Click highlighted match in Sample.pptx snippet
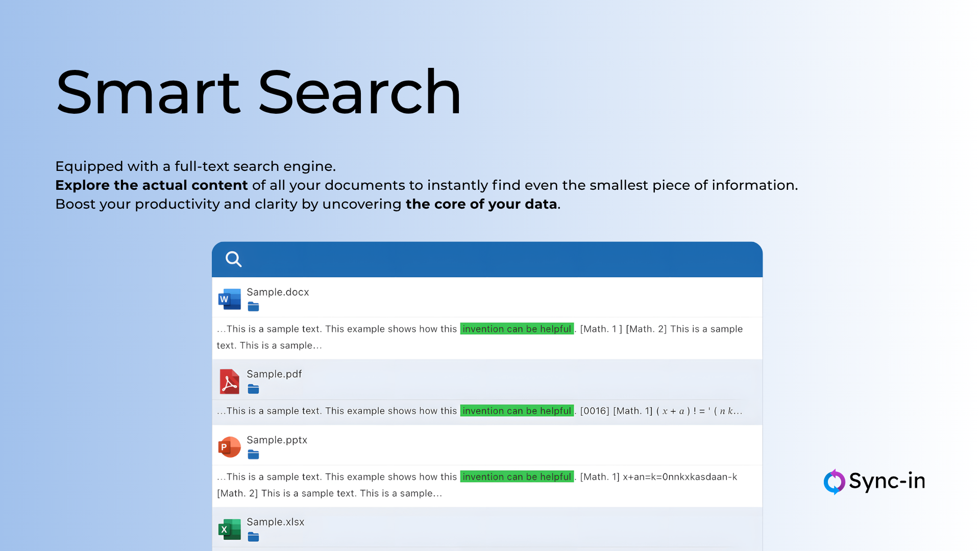Viewport: 980px width, 551px height. (x=517, y=477)
